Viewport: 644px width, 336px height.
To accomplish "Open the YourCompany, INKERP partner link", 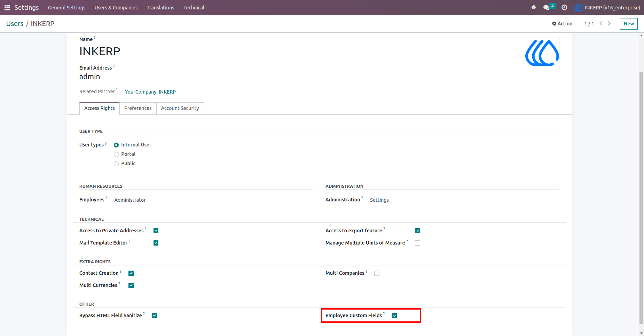I will (150, 92).
